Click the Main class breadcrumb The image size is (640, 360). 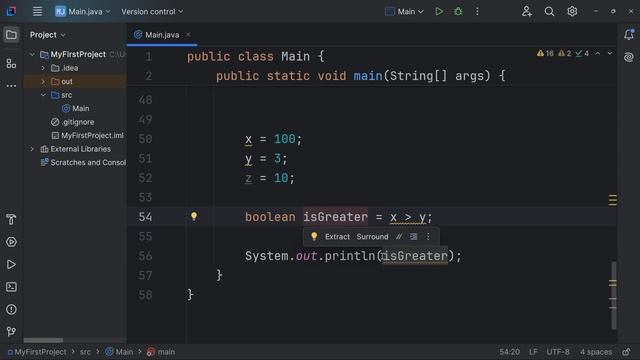click(119, 352)
